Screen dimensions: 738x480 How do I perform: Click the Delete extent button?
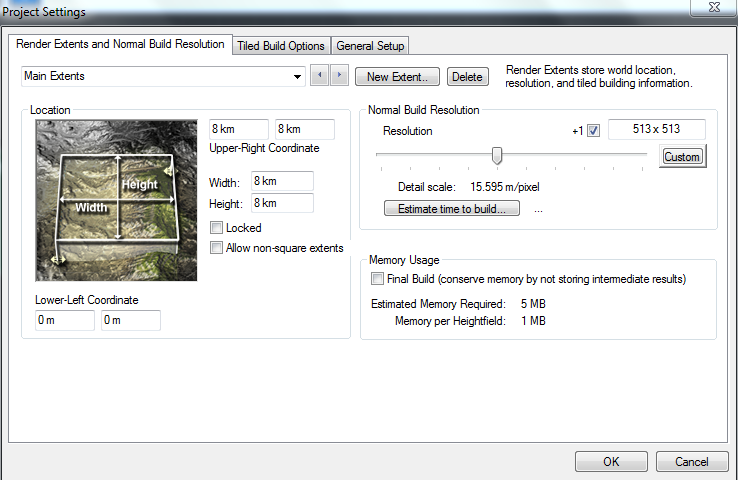(x=467, y=77)
